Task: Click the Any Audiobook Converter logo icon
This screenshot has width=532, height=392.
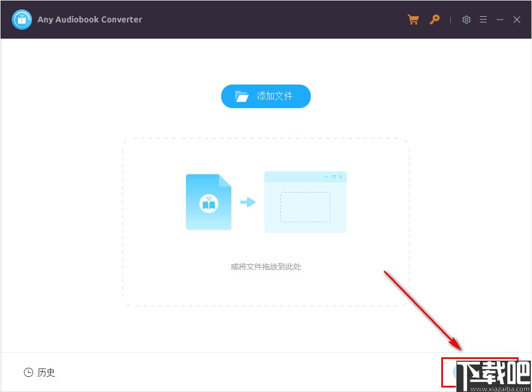Action: coord(22,20)
